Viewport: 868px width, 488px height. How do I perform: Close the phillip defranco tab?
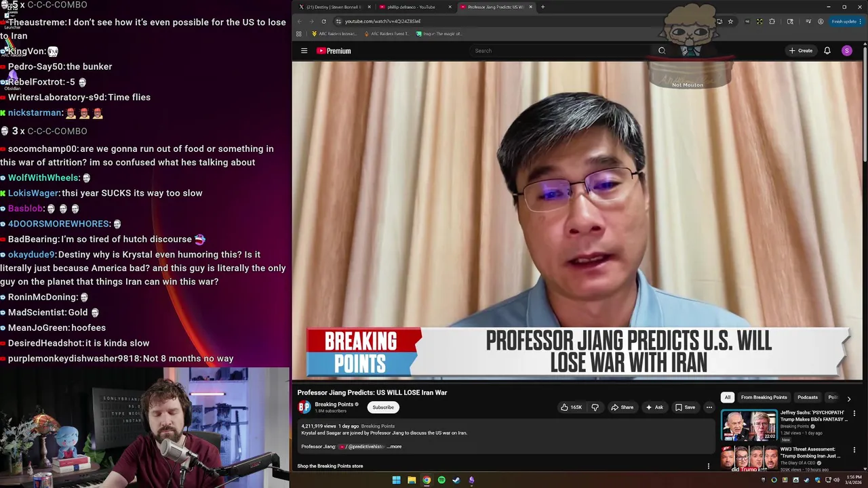(450, 7)
